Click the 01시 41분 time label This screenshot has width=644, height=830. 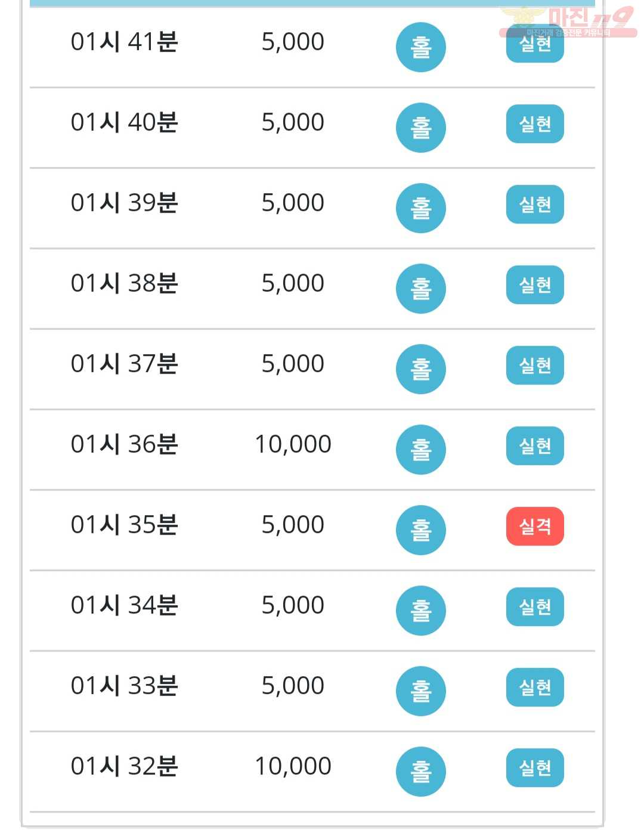pyautogui.click(x=124, y=42)
